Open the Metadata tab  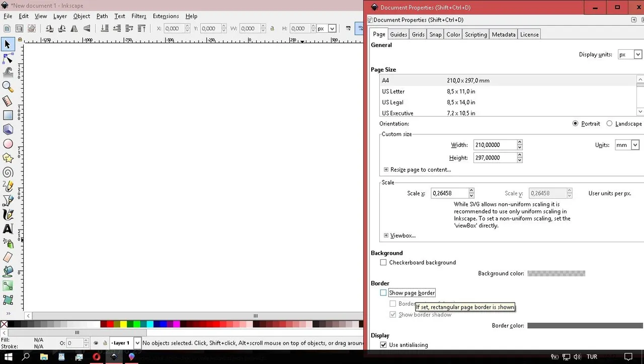[504, 34]
